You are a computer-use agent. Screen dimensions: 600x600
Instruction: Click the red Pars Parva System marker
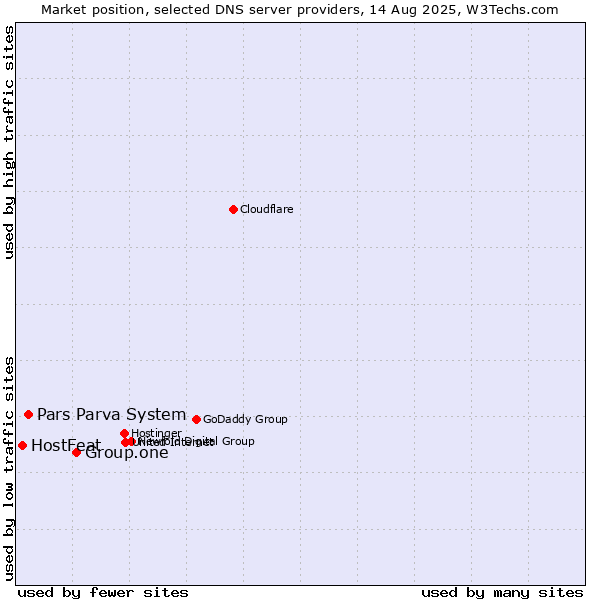coord(28,414)
